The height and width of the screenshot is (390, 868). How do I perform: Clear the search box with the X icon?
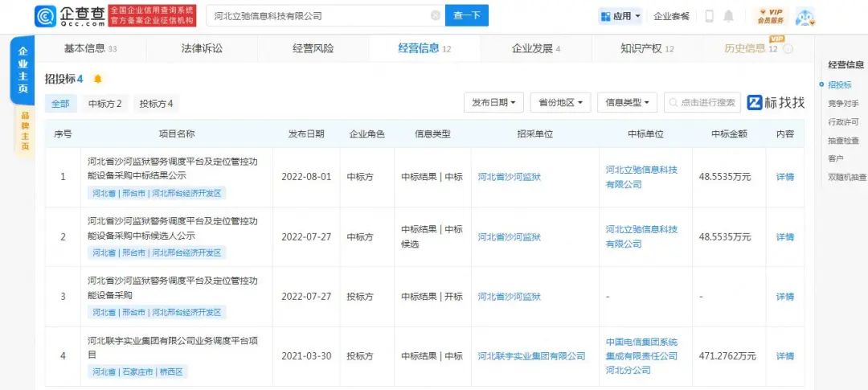436,15
